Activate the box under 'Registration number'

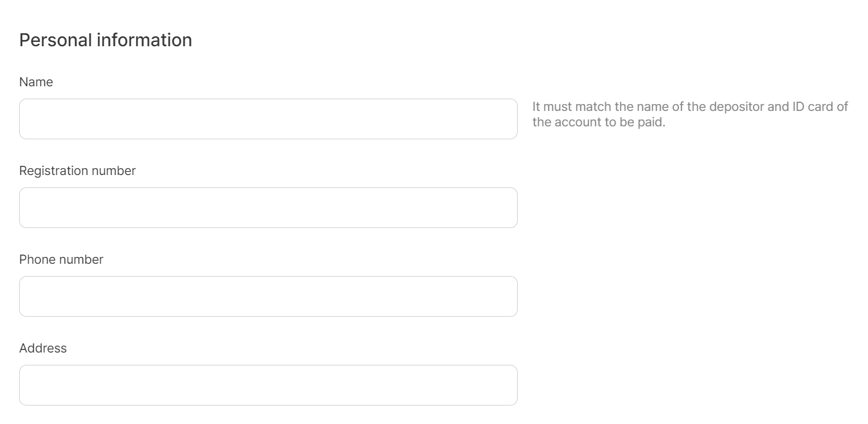268,208
